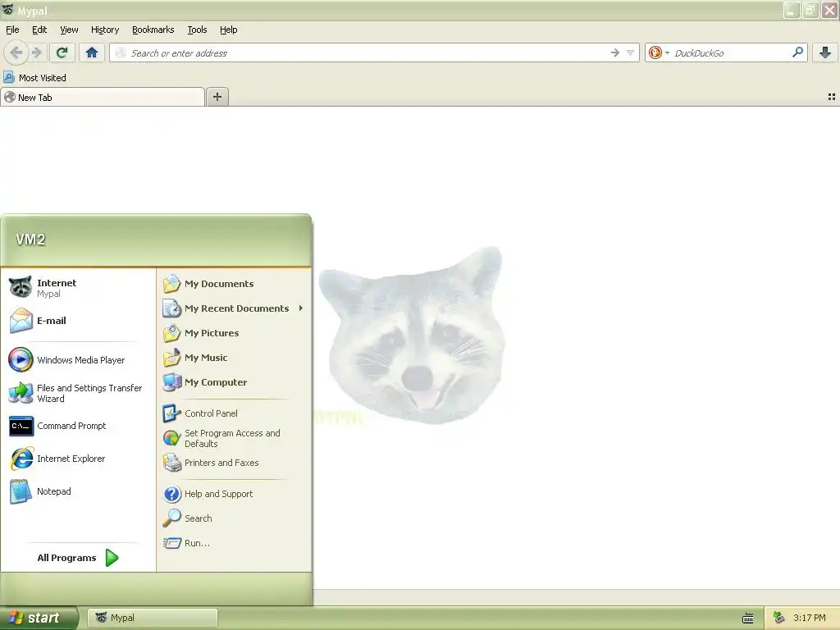Open the E-mail start menu item
Screen dimensions: 840x630
78,321
